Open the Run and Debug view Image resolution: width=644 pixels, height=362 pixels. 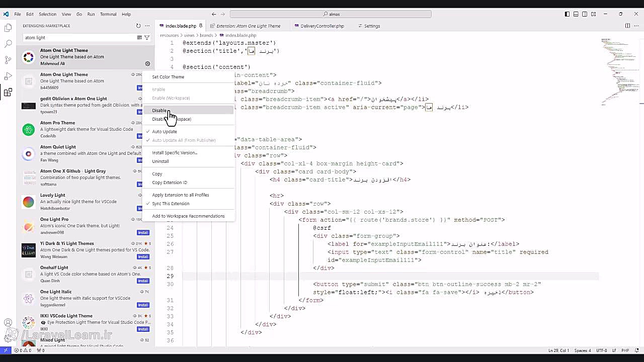point(8,76)
